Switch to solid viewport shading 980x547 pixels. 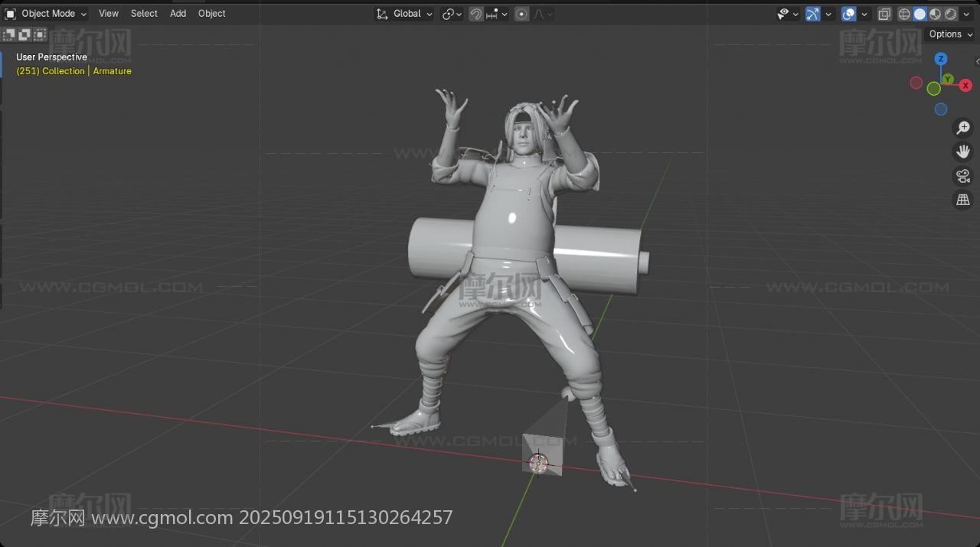pyautogui.click(x=920, y=14)
